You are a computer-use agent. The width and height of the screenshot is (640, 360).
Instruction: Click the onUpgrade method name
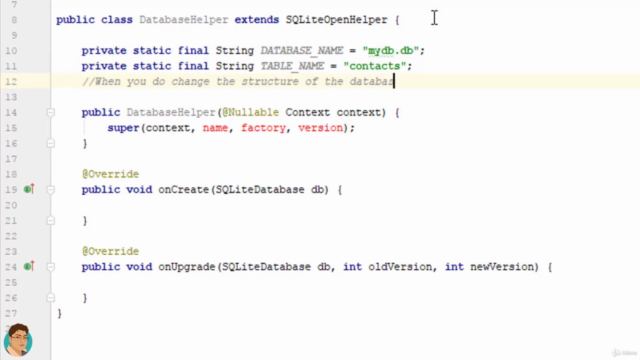point(187,267)
